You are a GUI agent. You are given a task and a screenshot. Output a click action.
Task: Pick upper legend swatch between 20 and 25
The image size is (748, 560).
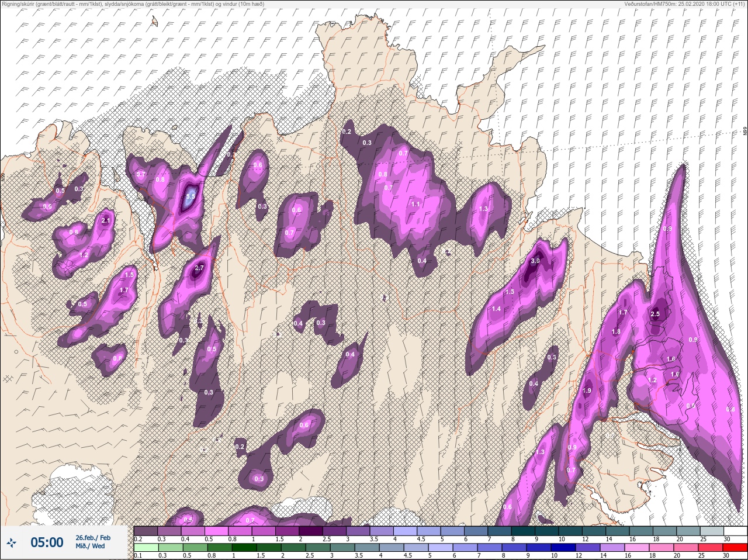(x=688, y=531)
